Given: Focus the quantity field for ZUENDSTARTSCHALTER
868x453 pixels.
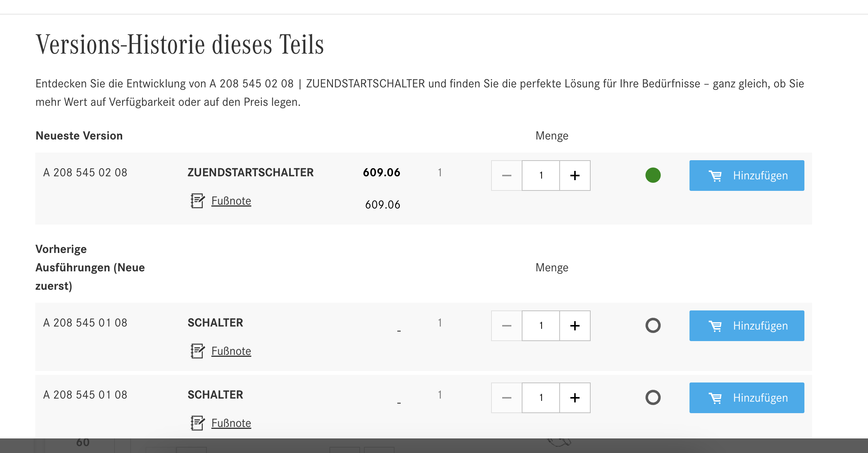Looking at the screenshot, I should (541, 176).
